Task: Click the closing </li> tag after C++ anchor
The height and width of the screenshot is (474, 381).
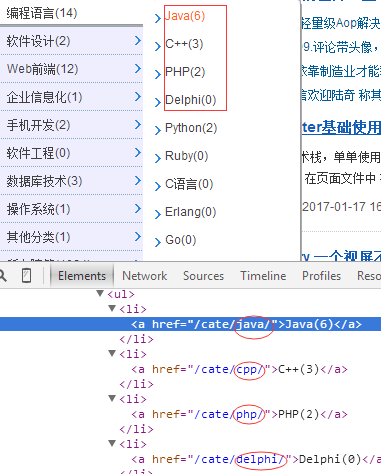Action: click(x=136, y=384)
